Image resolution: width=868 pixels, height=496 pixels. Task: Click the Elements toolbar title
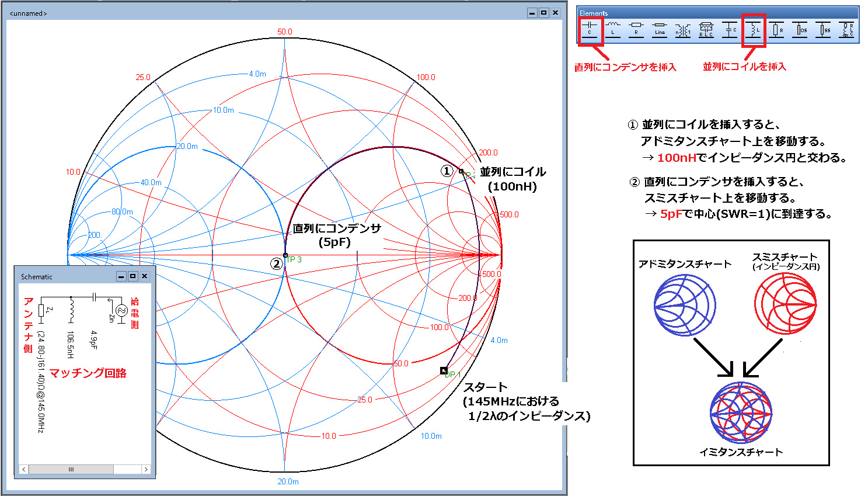(x=594, y=13)
